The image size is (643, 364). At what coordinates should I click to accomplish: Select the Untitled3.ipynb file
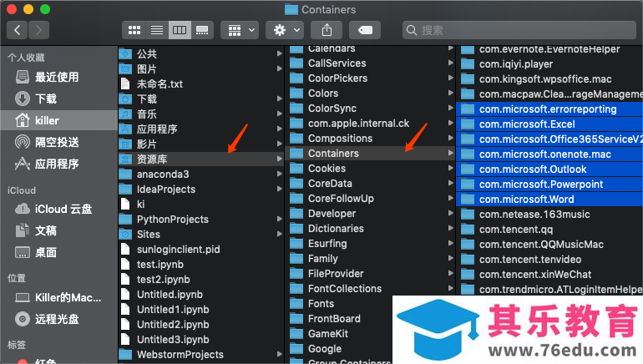tap(201, 340)
